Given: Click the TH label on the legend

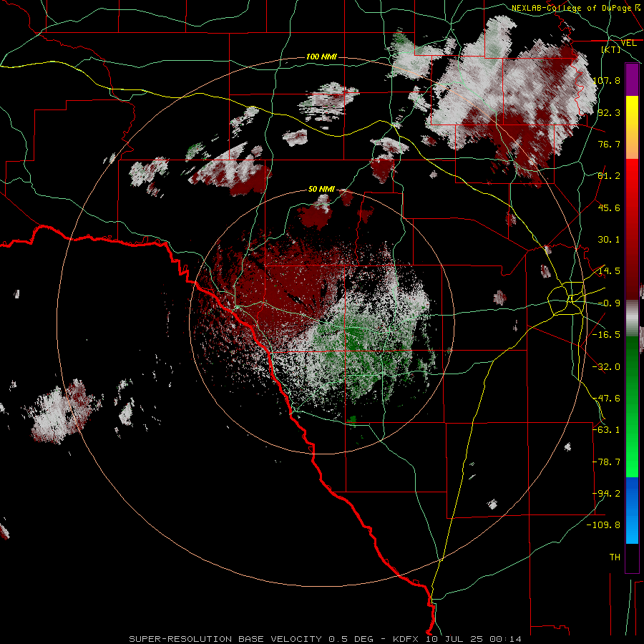Looking at the screenshot, I should click(x=615, y=557).
